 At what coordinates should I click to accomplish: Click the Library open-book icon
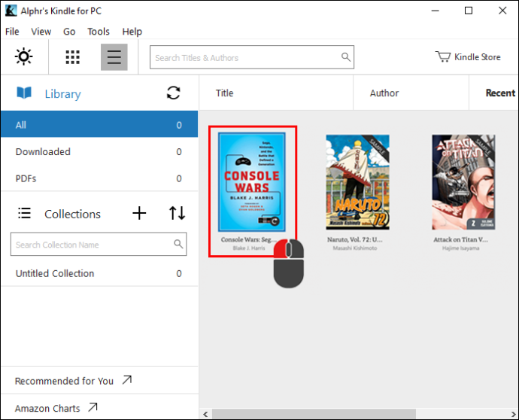[24, 93]
